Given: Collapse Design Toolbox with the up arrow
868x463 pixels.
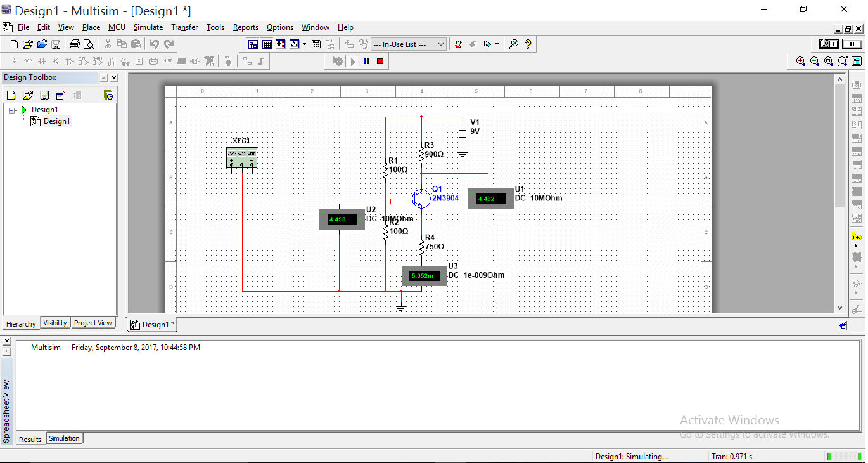Looking at the screenshot, I should point(103,78).
